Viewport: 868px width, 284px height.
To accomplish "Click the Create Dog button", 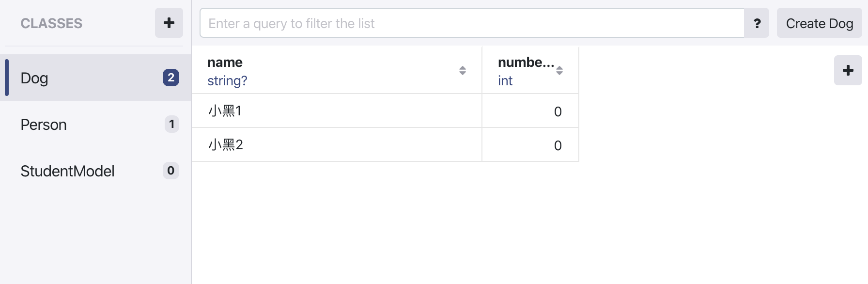I will [819, 23].
